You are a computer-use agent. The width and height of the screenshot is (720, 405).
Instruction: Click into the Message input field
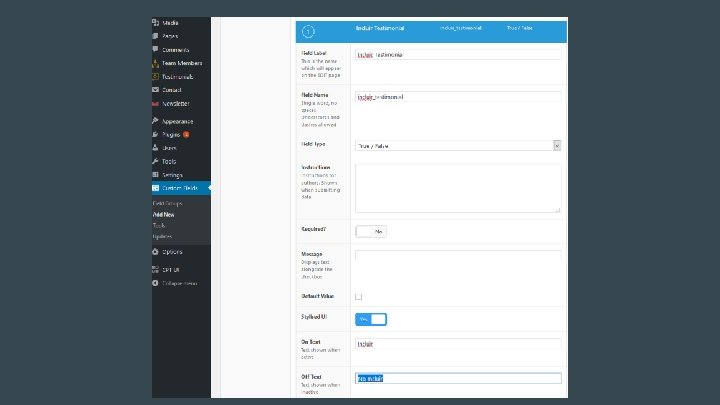[458, 256]
